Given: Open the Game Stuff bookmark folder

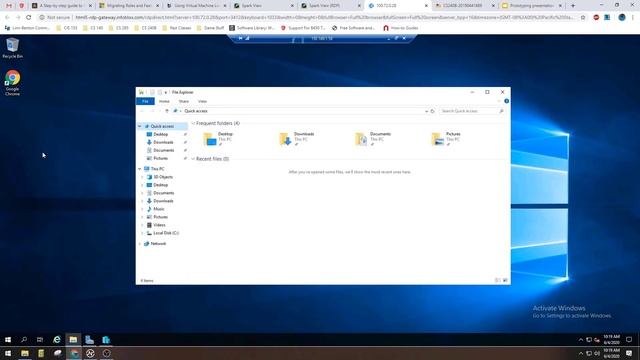Looking at the screenshot, I should coord(210,28).
